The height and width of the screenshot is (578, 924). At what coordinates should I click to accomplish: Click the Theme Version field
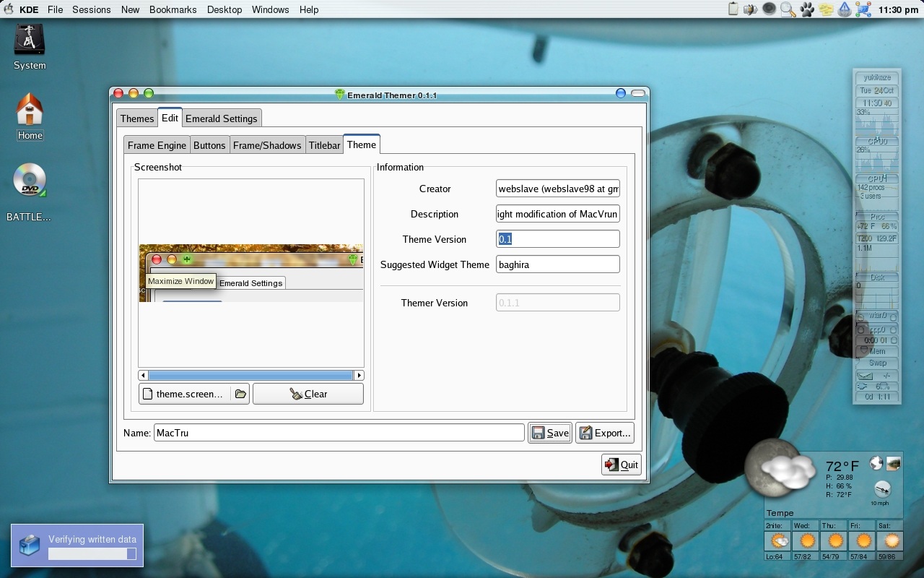pyautogui.click(x=558, y=239)
